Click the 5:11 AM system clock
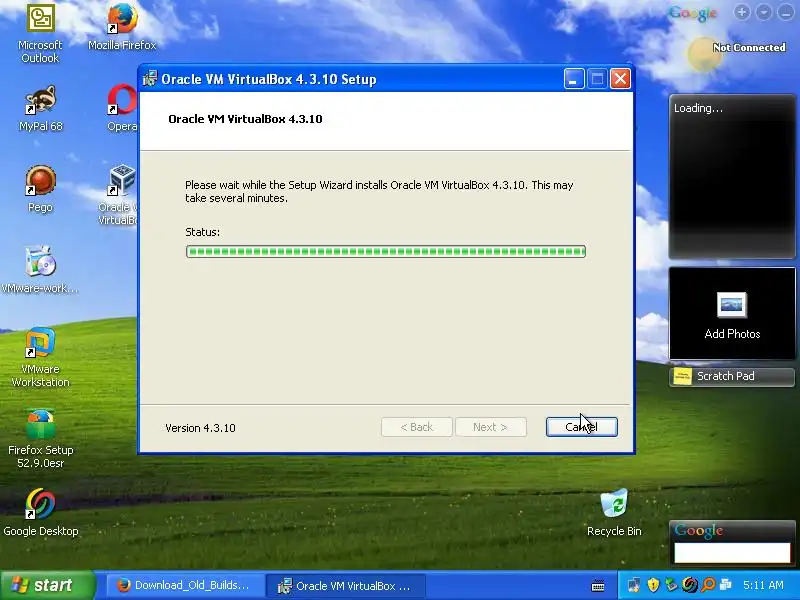800x600 pixels. pyautogui.click(x=763, y=586)
